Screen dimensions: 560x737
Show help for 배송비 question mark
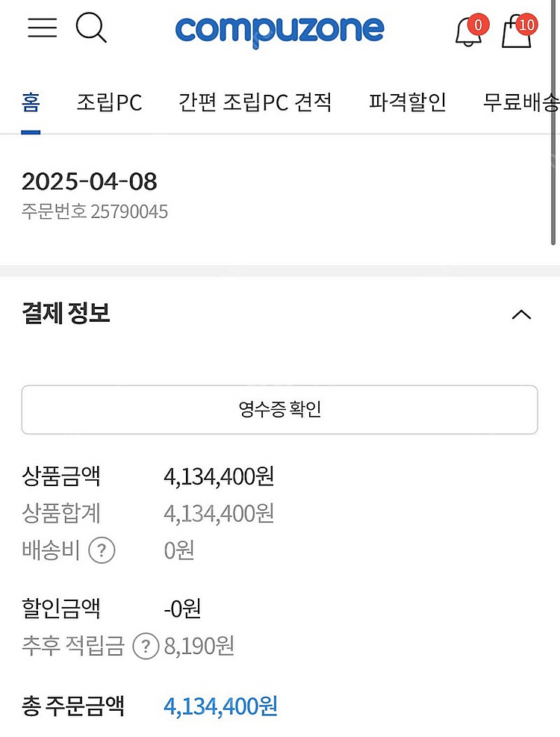(x=102, y=550)
